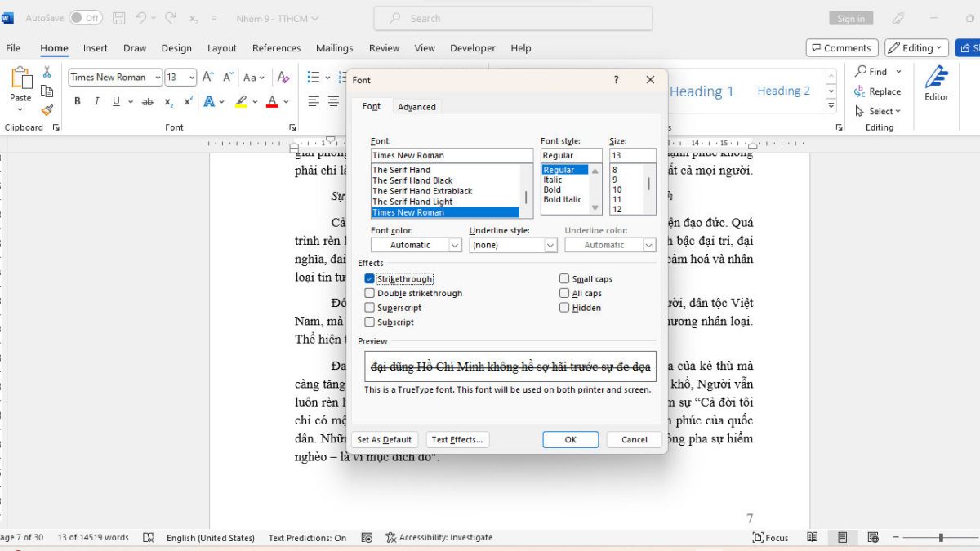Click the Sign in button
Image resolution: width=980 pixels, height=551 pixels.
click(x=851, y=18)
